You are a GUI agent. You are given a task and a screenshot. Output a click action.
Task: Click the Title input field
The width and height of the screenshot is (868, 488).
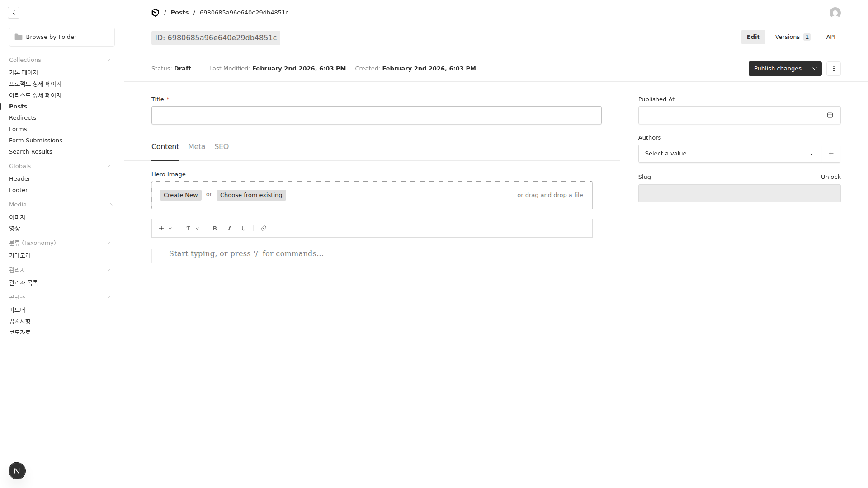click(x=376, y=115)
